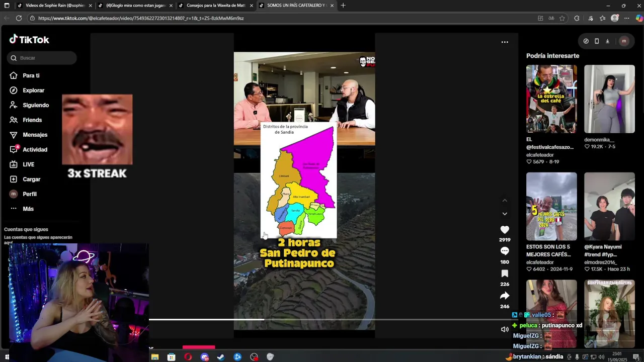Open the favorites list icon
The image size is (644, 362).
602,18
